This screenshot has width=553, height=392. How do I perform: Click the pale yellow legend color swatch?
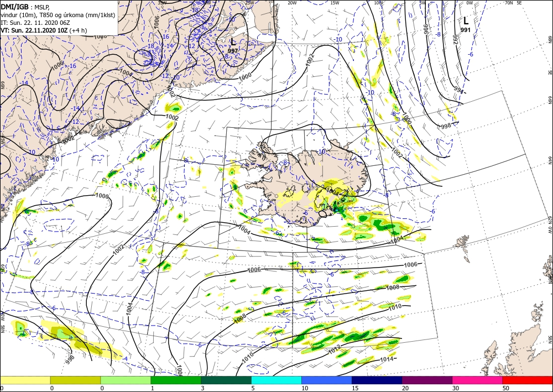[x=25, y=380]
